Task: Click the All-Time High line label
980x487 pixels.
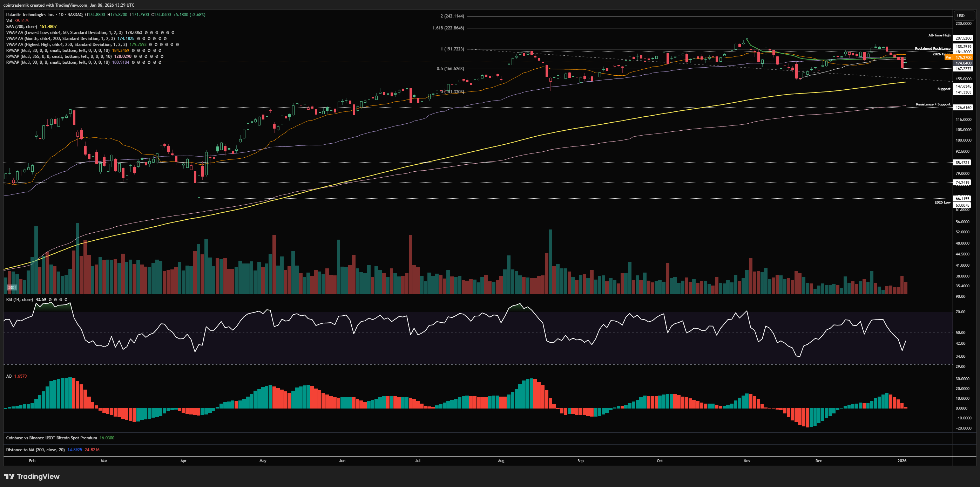Action: [939, 35]
